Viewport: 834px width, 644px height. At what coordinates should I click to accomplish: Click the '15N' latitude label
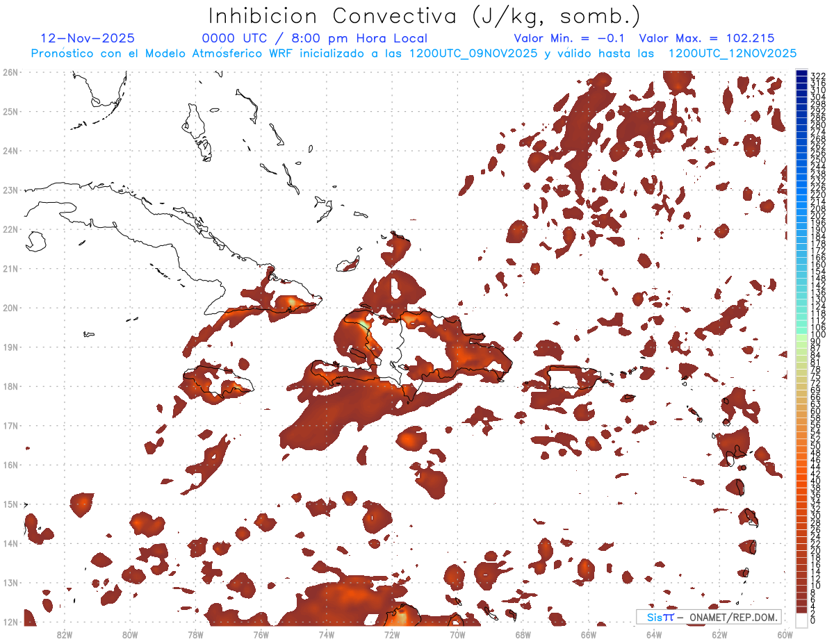point(10,504)
